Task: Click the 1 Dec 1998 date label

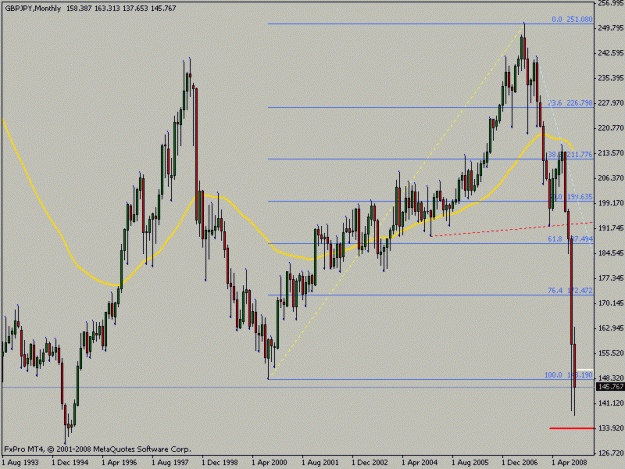Action: pyautogui.click(x=220, y=462)
